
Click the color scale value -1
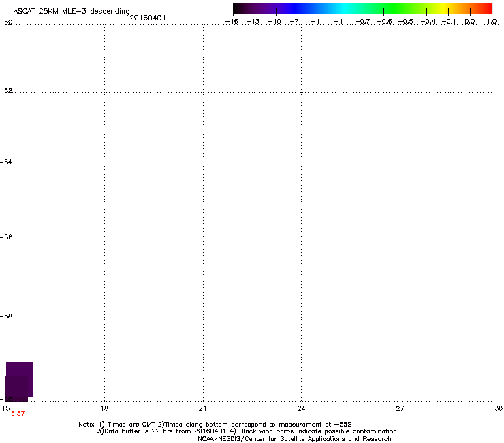point(338,22)
